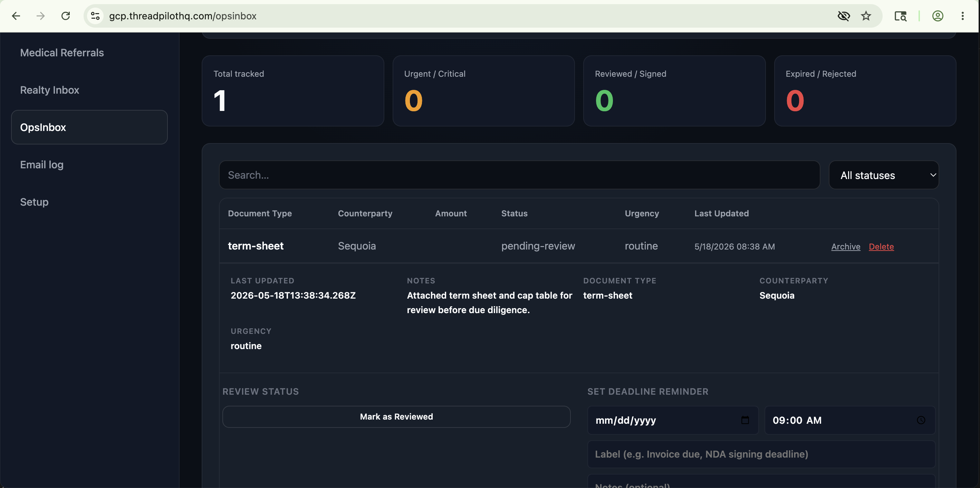980x488 pixels.
Task: Click the pending-review status cell
Action: point(538,246)
